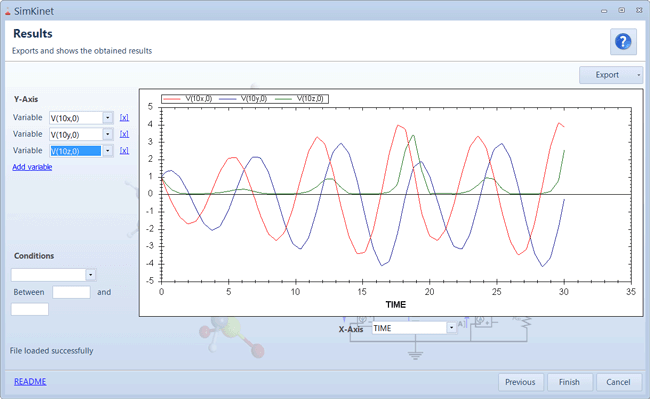The height and width of the screenshot is (399, 650).
Task: Click the SimKinet app icon in title bar
Action: coord(7,12)
